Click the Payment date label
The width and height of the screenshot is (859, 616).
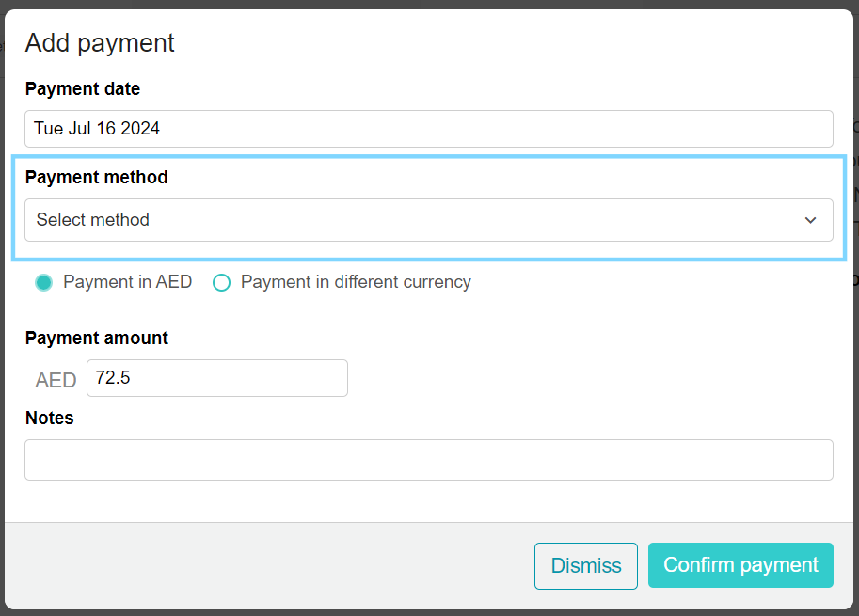tap(83, 88)
